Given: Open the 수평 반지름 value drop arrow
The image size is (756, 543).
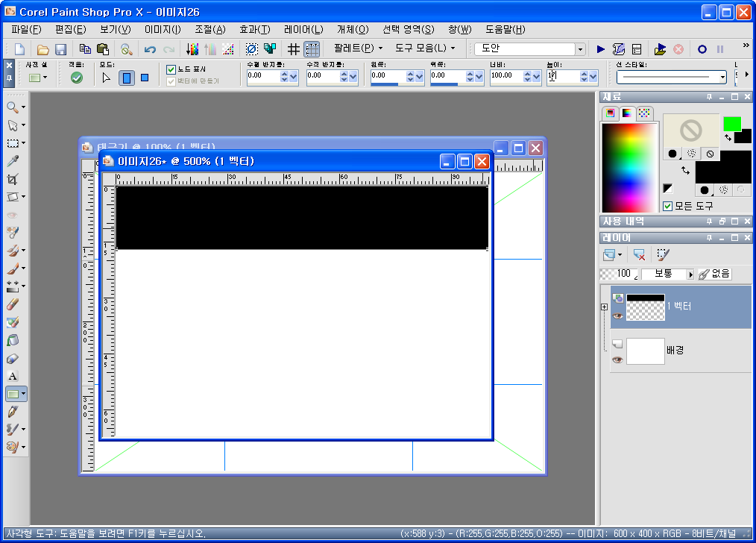Looking at the screenshot, I should (x=293, y=77).
